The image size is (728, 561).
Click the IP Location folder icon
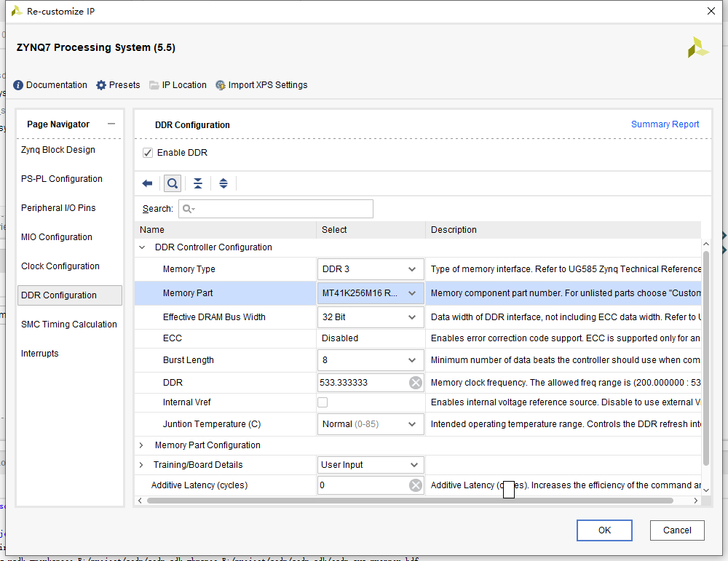(x=154, y=85)
